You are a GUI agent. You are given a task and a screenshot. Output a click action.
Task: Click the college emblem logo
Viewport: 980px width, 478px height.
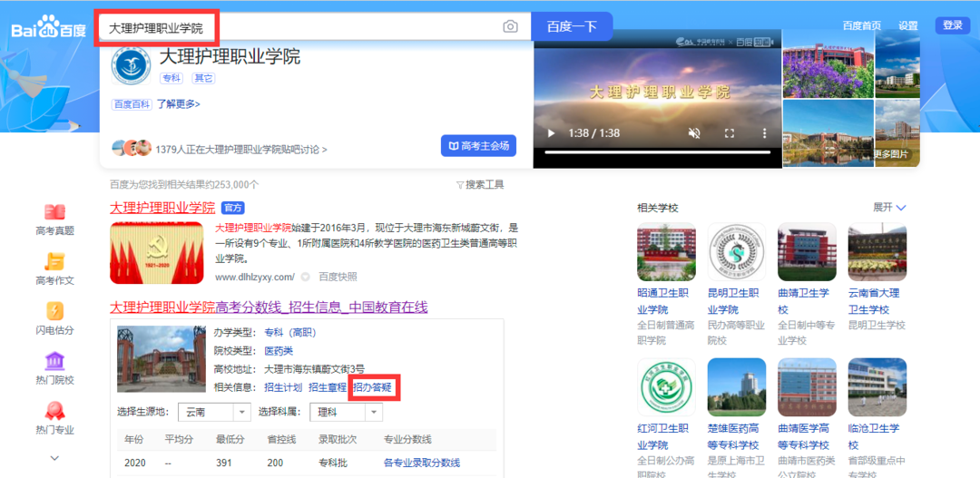tap(131, 66)
